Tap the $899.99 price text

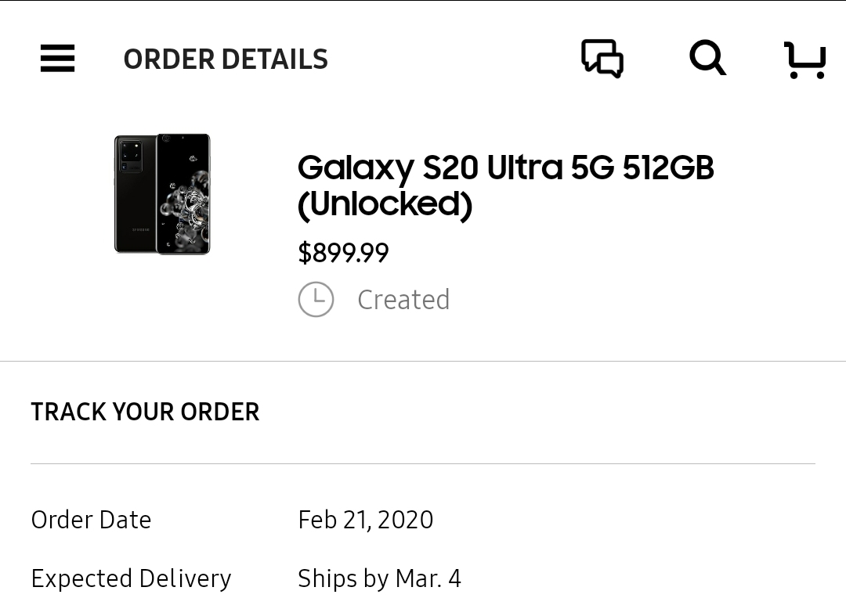[343, 253]
